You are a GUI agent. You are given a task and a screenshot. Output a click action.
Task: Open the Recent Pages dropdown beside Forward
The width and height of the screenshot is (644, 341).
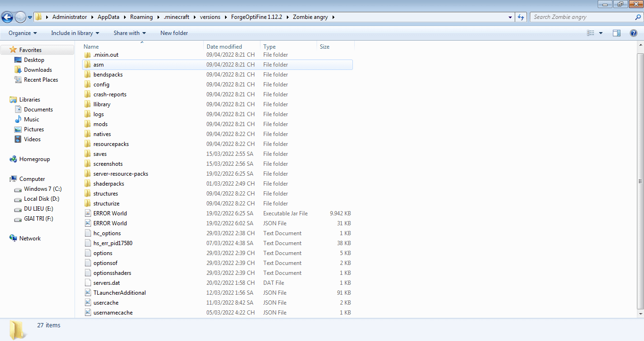[x=30, y=17]
